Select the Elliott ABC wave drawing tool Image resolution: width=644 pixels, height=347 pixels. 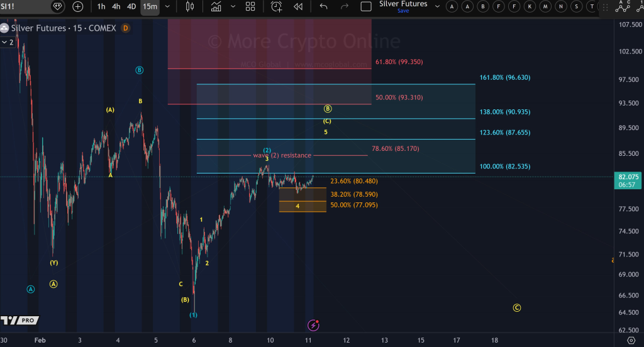pyautogui.click(x=623, y=6)
